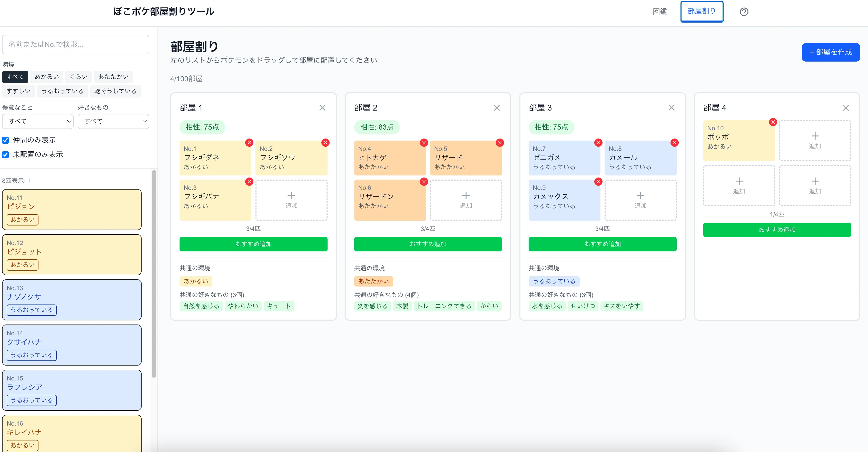Select the すべて environment filter
This screenshot has height=452, width=868.
(15, 77)
